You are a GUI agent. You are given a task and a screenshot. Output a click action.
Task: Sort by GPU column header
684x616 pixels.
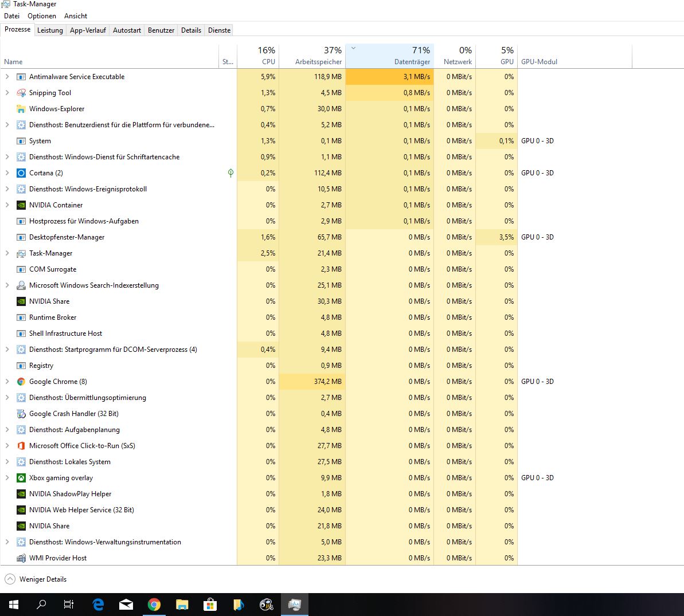point(497,56)
